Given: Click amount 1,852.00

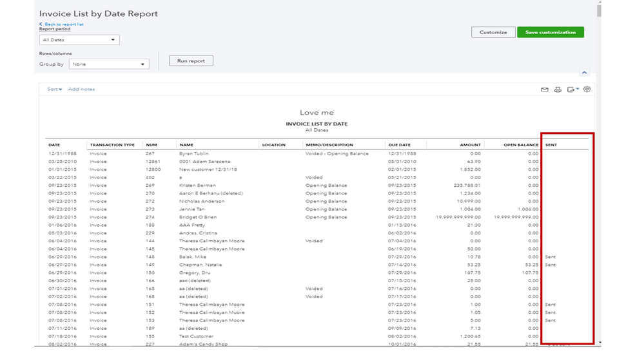Looking at the screenshot, I should click(470, 169).
